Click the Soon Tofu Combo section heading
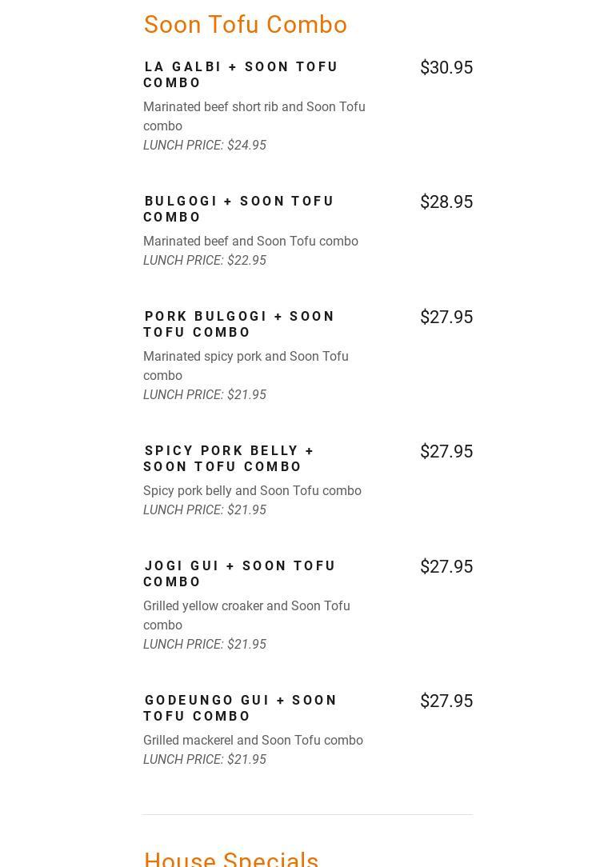This screenshot has height=867, width=616. [x=245, y=25]
